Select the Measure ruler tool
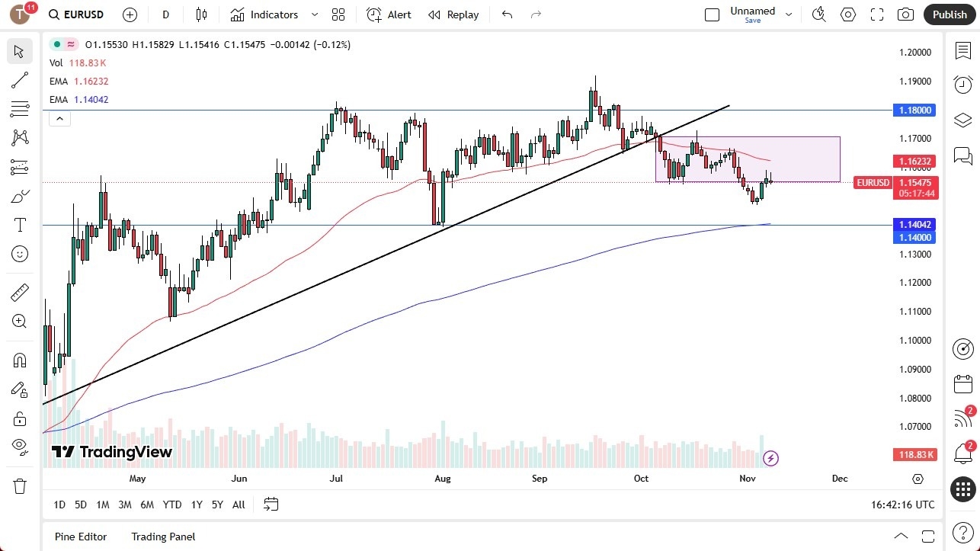Screen dimensions: 980x551 20,292
